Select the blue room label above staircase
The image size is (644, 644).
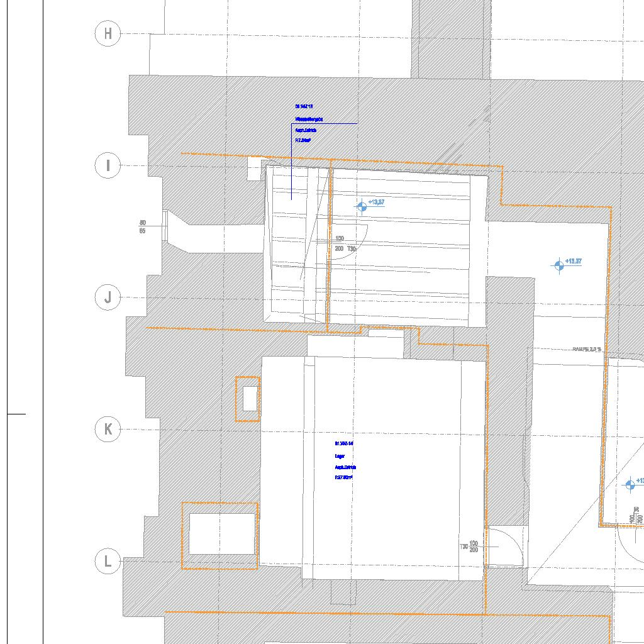pos(309,119)
